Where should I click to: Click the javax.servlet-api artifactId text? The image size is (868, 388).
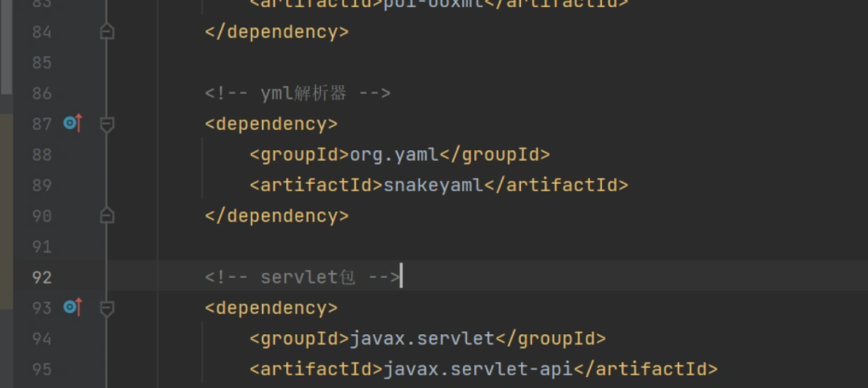[478, 369]
